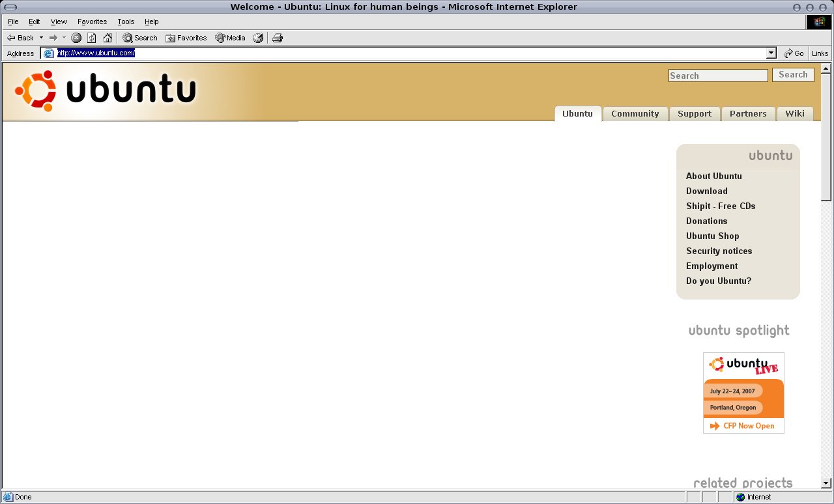Click the Ubuntu Live conference banner
This screenshot has width=834, height=504.
[x=743, y=393]
